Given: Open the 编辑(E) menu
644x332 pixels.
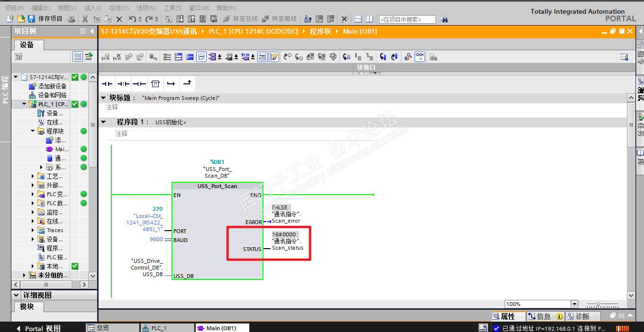Looking at the screenshot, I should (41, 8).
